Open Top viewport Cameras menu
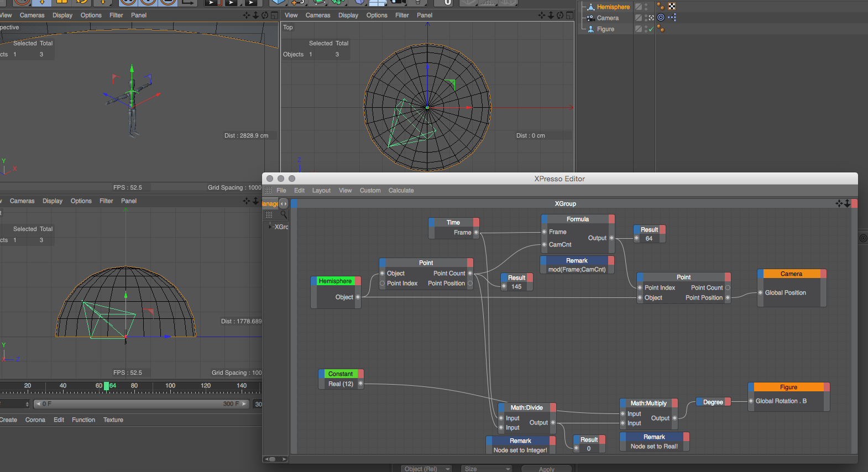This screenshot has width=868, height=472. coord(318,15)
